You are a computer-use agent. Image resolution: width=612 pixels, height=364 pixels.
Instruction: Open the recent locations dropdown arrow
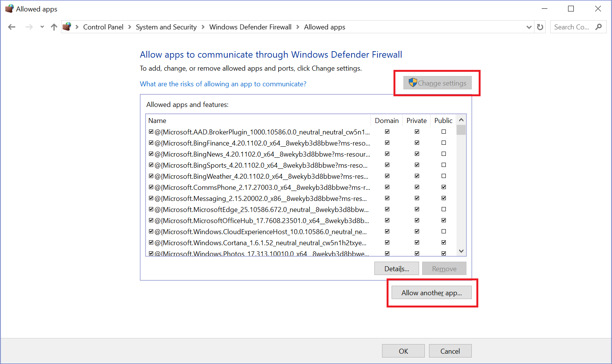(42, 27)
